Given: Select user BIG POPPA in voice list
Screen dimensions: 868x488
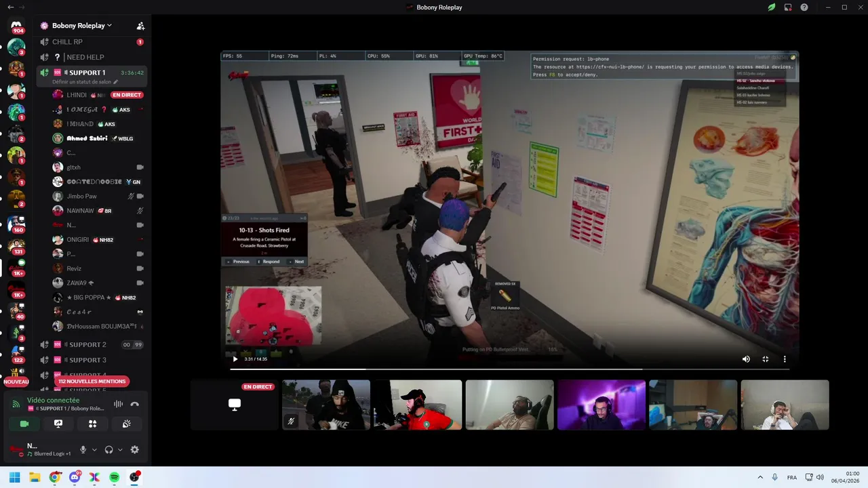Looking at the screenshot, I should coord(98,298).
